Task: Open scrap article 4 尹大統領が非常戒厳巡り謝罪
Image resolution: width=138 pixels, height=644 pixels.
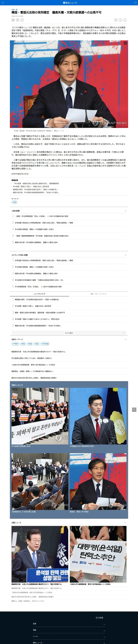Action: (39, 280)
